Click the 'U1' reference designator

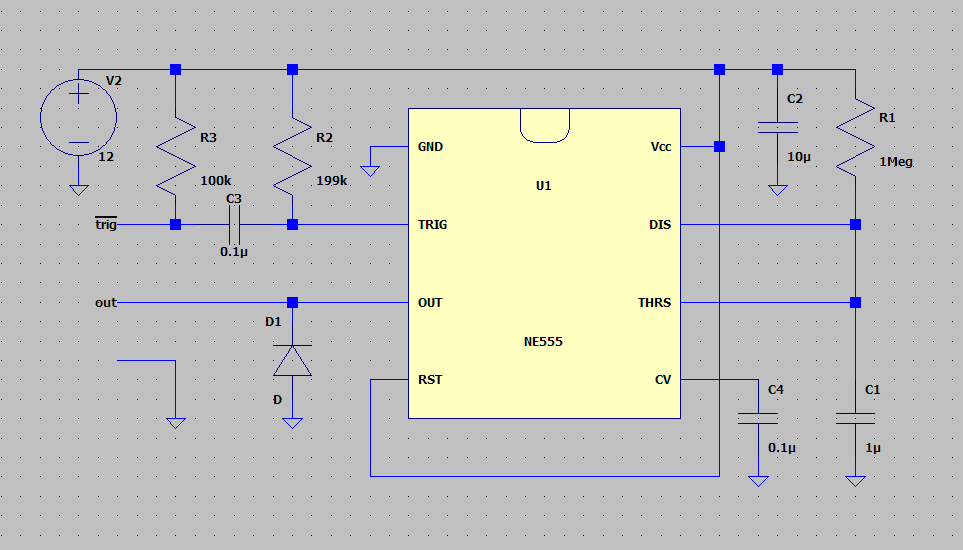[544, 185]
